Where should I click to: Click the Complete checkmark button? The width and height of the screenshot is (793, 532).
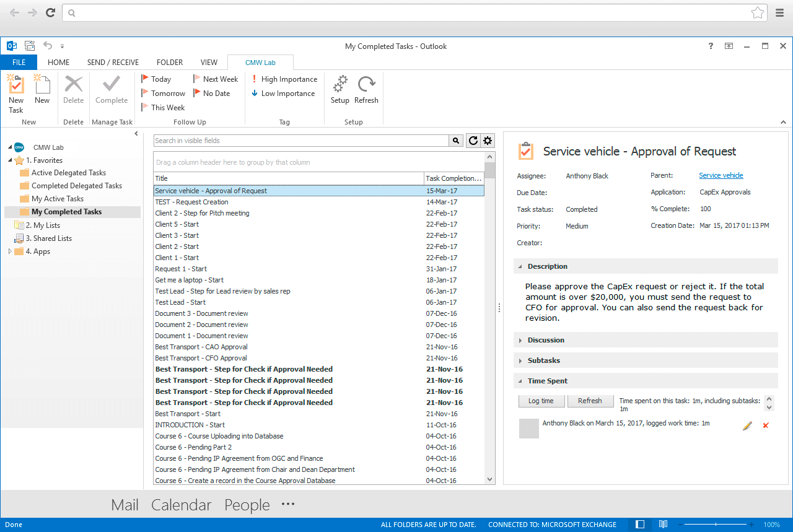(x=112, y=90)
